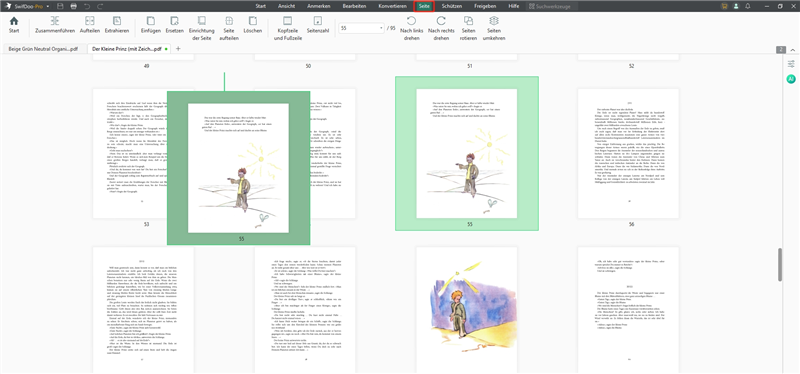Click Nach rechts drehen rotate icon
Image resolution: width=800 pixels, height=374 pixels.
(x=441, y=21)
